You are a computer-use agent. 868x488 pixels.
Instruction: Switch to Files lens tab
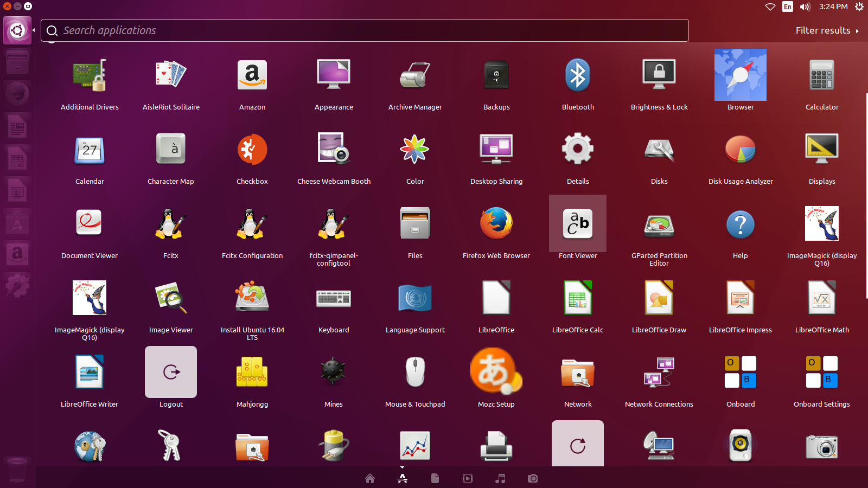pos(435,478)
